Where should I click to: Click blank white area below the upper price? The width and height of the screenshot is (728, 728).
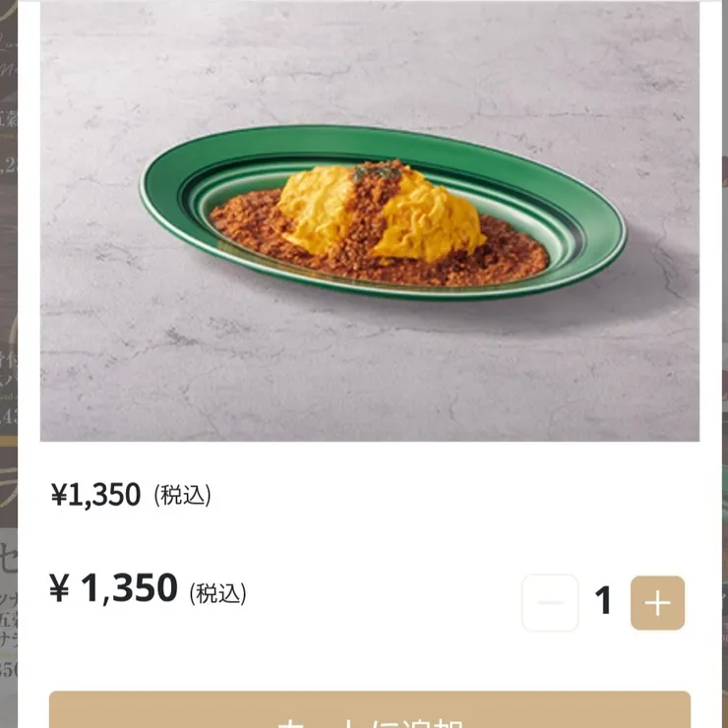pos(370,538)
